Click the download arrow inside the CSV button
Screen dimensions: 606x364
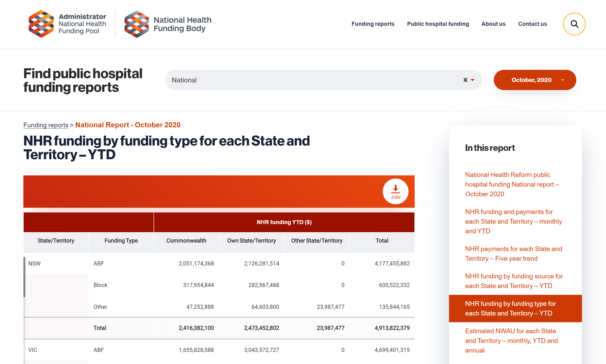coord(395,188)
